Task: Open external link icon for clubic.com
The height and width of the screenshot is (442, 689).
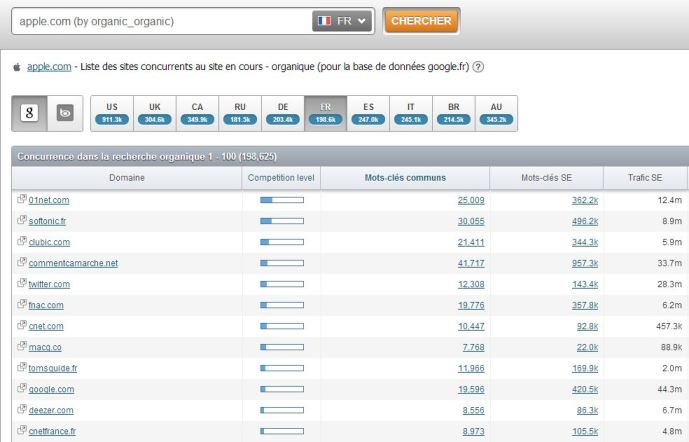Action: tap(22, 241)
